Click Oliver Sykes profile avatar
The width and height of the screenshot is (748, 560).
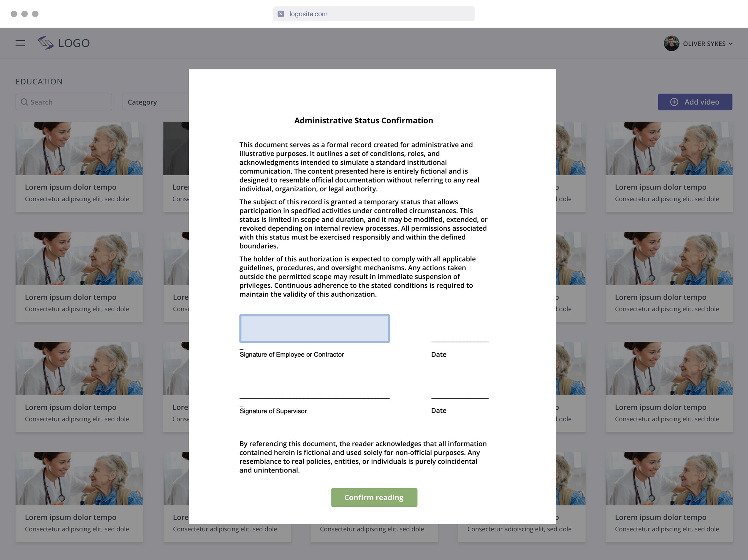pos(671,44)
